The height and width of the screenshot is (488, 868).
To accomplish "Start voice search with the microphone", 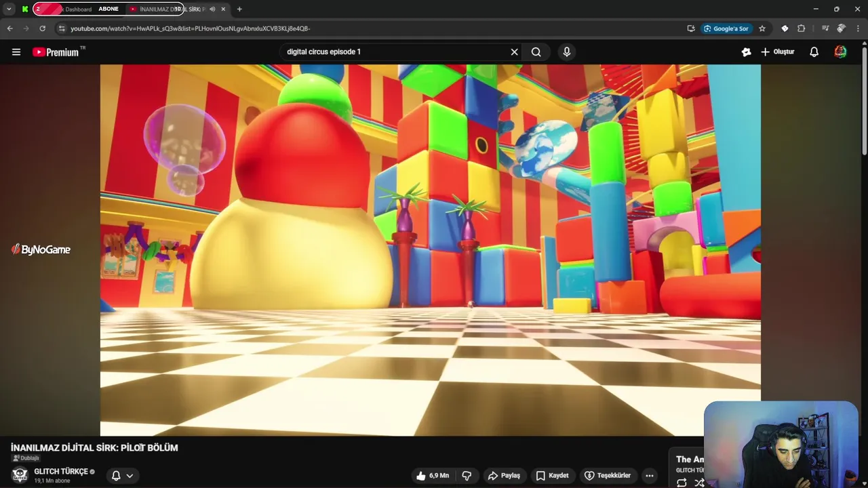I will pyautogui.click(x=567, y=52).
